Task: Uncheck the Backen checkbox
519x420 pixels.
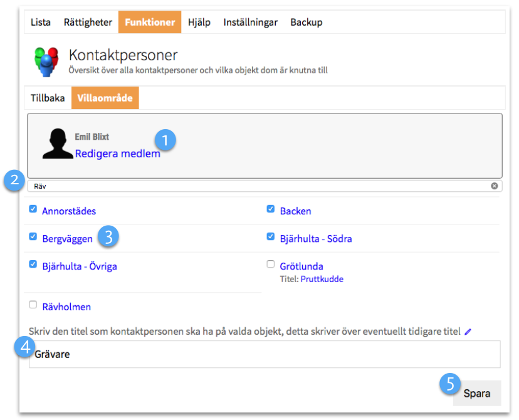Action: 271,209
